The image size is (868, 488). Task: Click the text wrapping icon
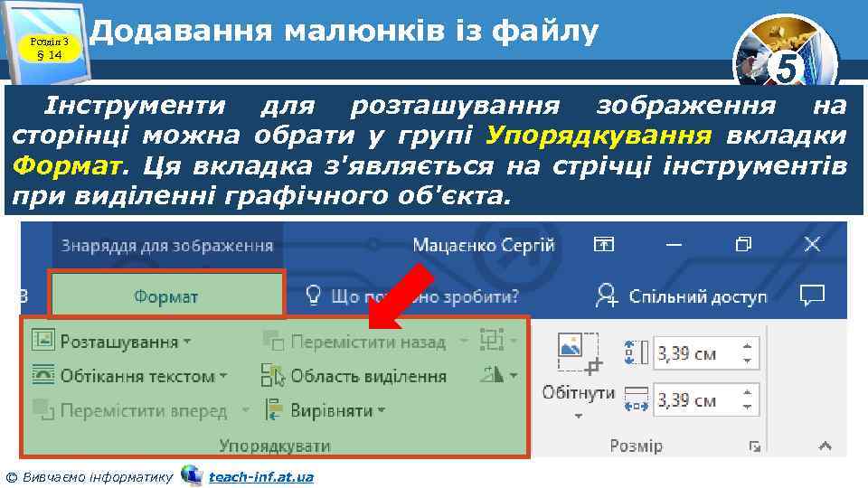pos(42,374)
